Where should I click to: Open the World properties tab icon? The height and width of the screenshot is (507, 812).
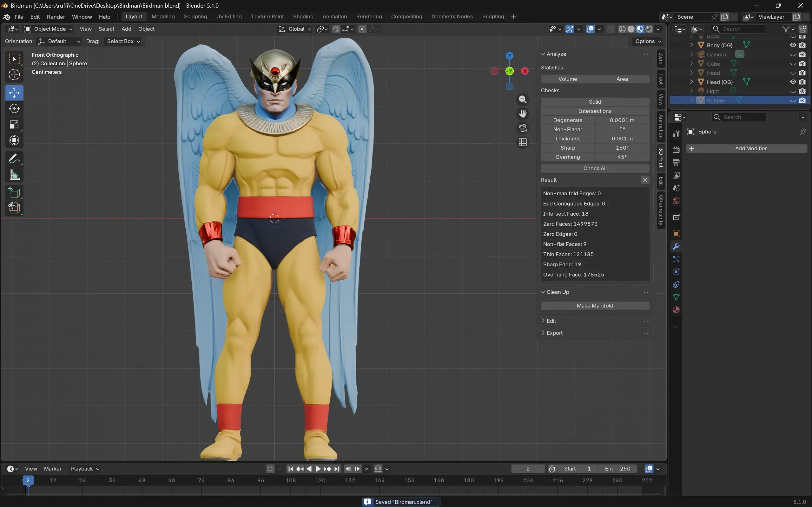click(x=676, y=200)
